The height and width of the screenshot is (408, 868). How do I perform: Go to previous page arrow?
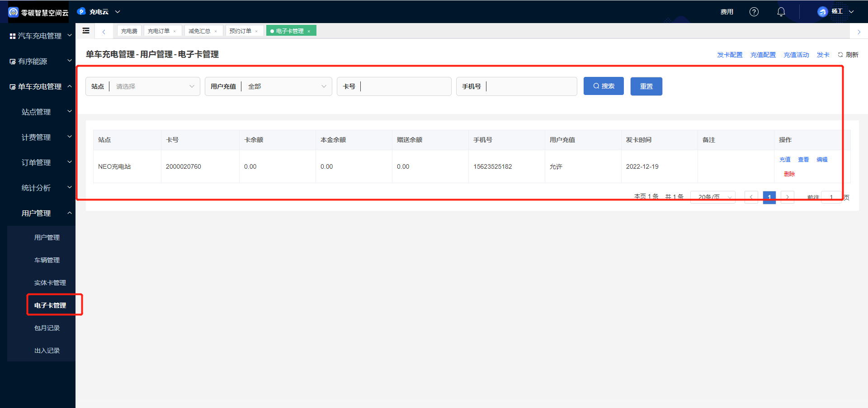tap(751, 197)
